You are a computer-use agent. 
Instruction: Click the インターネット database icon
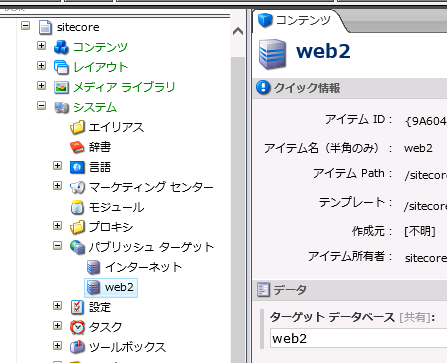(93, 267)
